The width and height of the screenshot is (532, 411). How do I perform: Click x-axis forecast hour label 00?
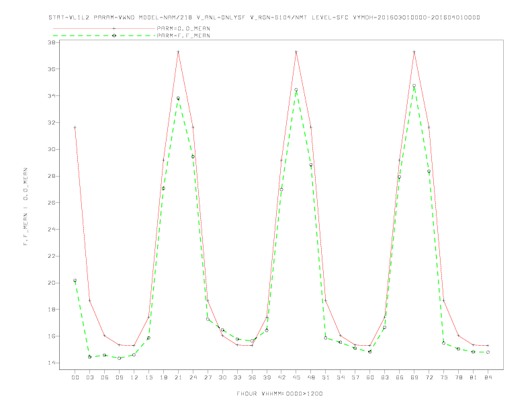(75, 377)
